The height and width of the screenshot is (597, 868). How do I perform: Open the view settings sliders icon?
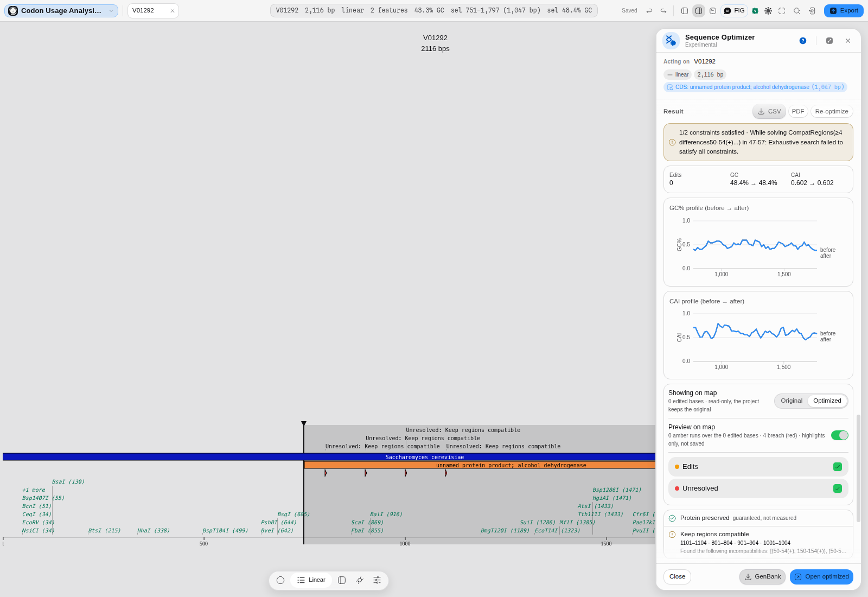377,580
